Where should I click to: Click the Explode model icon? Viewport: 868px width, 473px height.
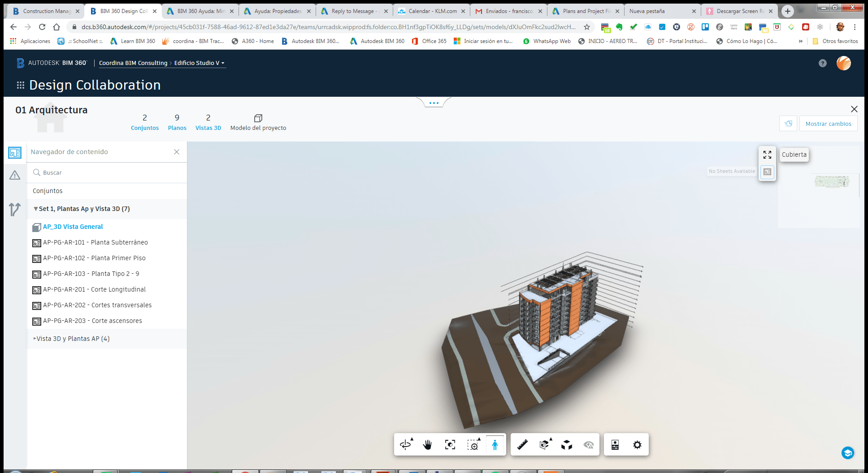point(566,444)
